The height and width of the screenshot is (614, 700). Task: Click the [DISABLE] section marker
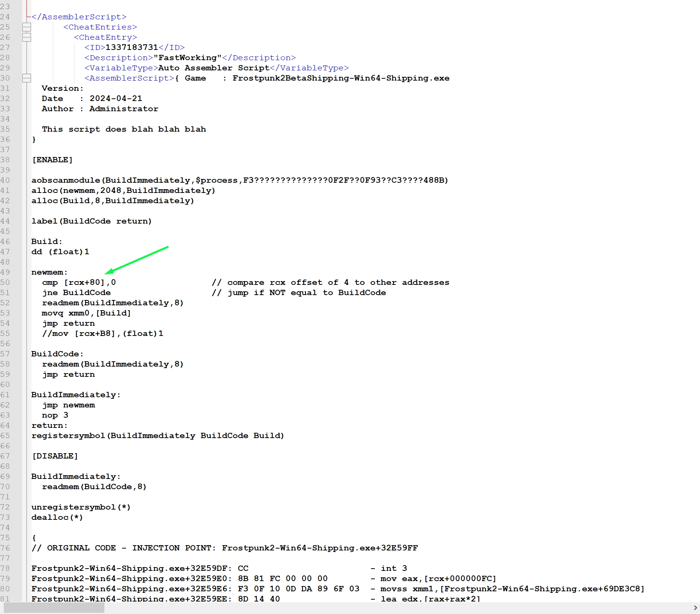pos(55,456)
